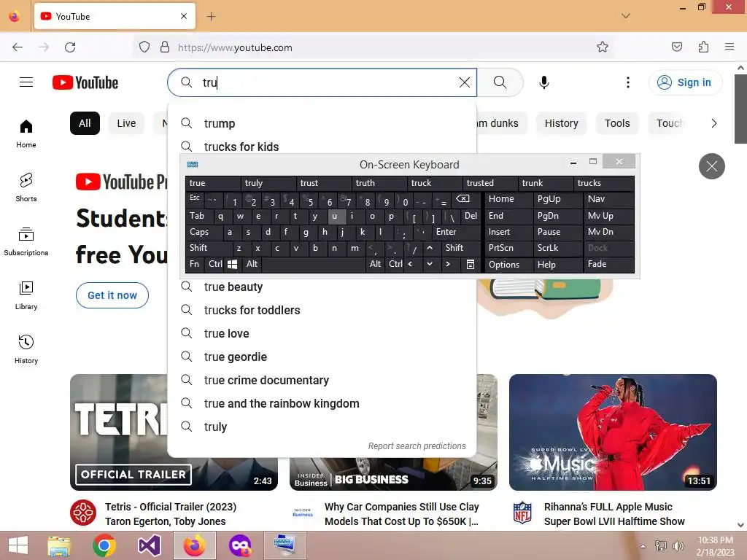
Task: Open Shorts in the sidebar
Action: click(26, 187)
